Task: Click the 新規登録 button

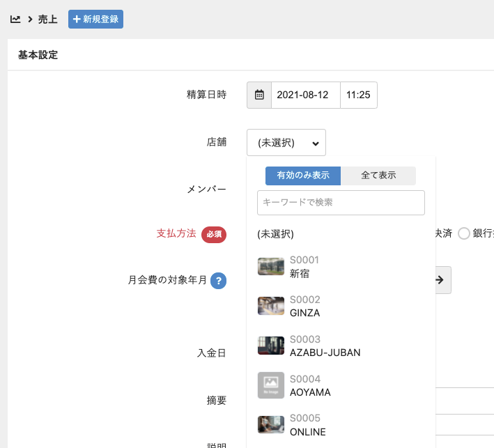Action: [95, 20]
